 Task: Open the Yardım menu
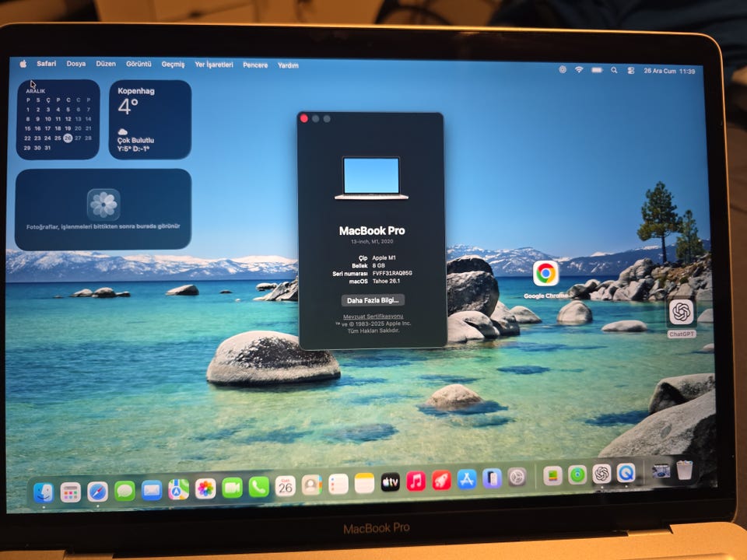[288, 65]
